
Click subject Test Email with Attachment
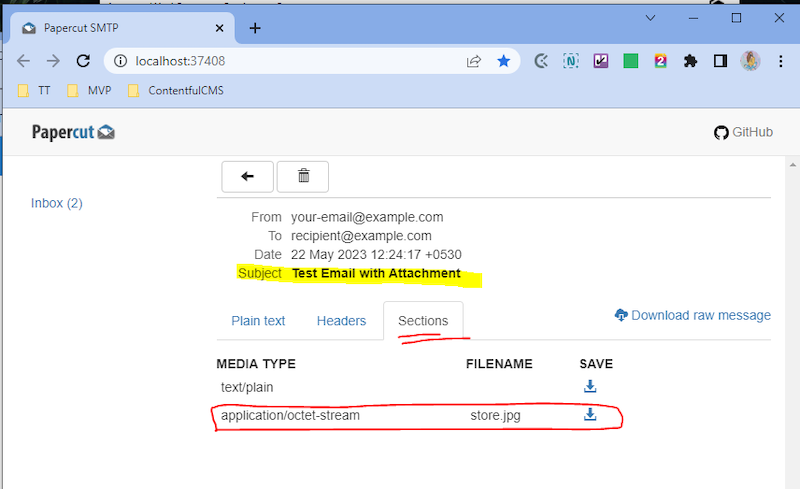[376, 274]
